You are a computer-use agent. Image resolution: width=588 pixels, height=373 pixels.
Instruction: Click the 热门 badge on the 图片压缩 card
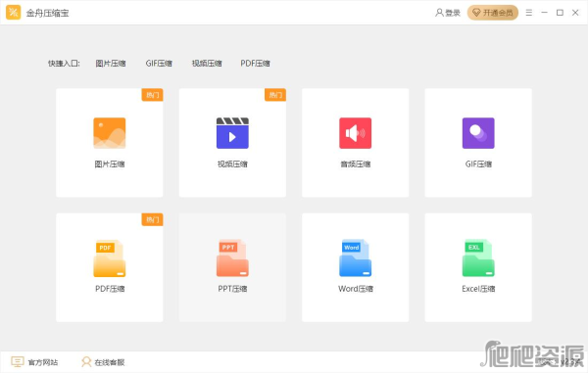pyautogui.click(x=152, y=95)
